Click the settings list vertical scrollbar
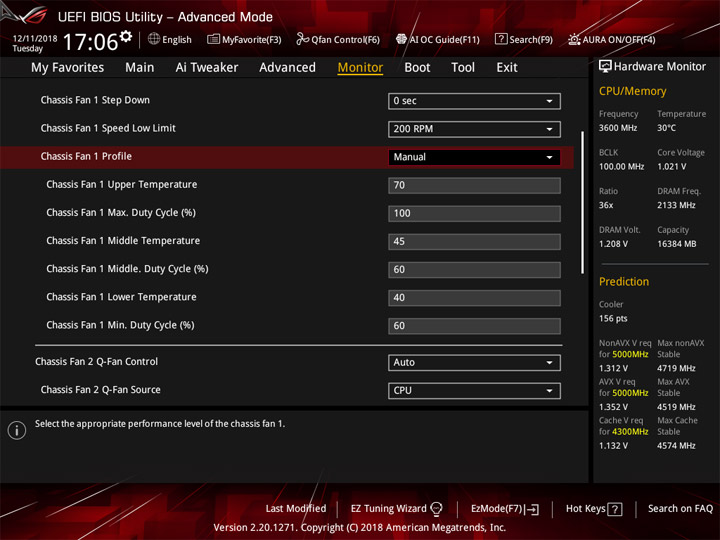Image resolution: width=720 pixels, height=540 pixels. coord(582,202)
